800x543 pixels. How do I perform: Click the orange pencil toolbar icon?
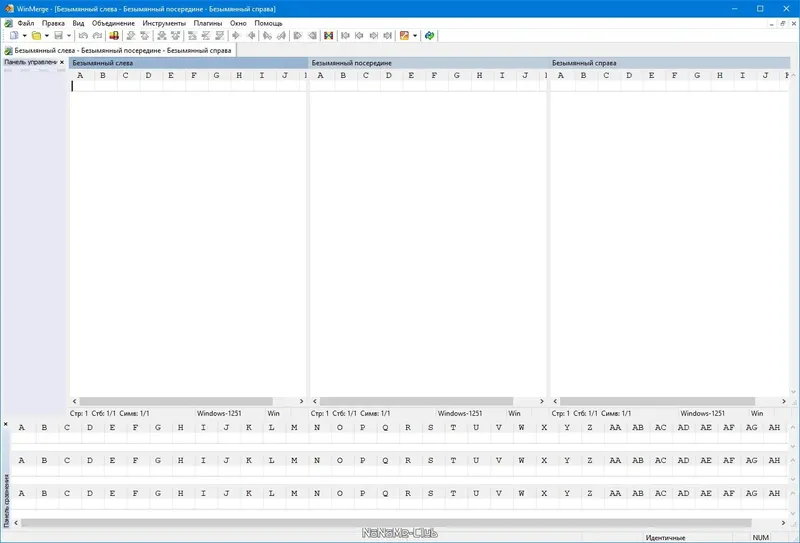pos(405,36)
